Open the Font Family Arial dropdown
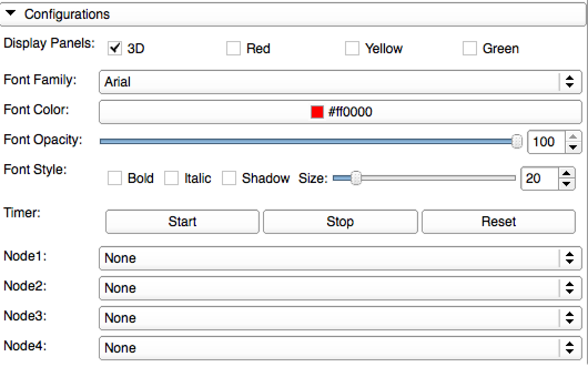Image resolution: width=588 pixels, height=367 pixels. [x=339, y=82]
